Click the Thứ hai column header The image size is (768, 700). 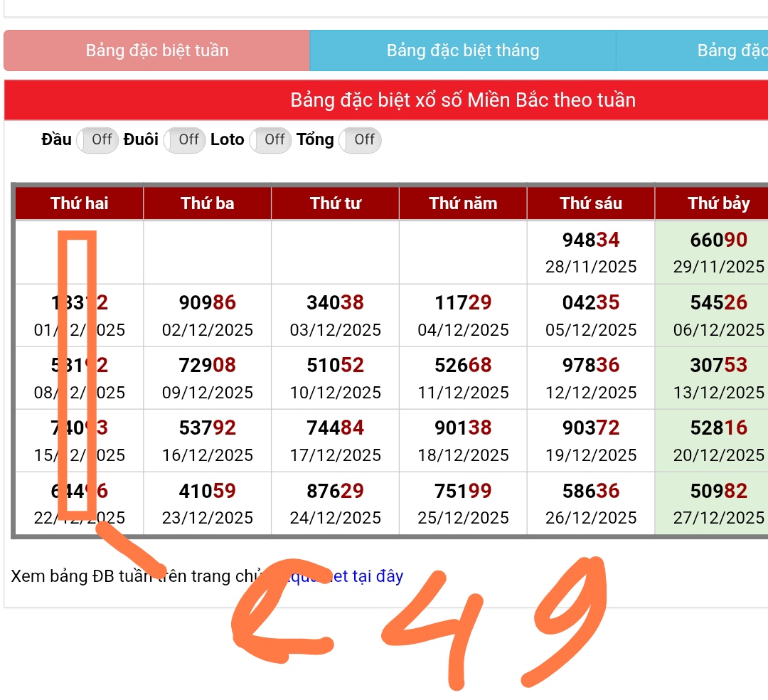(80, 203)
